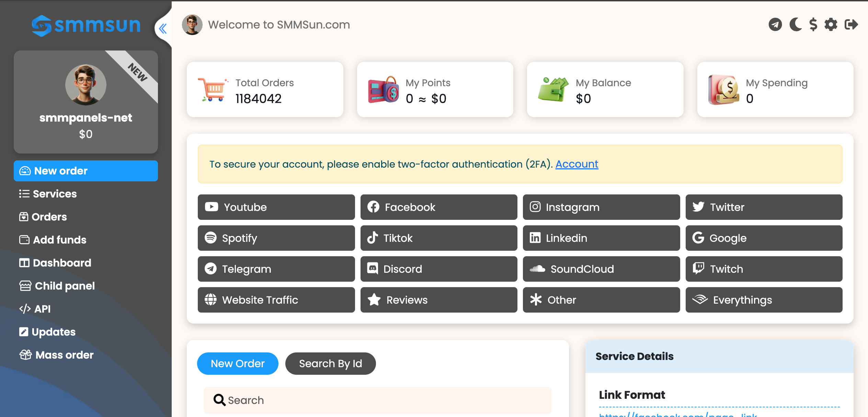868x417 pixels.
Task: Open the Website Traffic category
Action: (276, 300)
